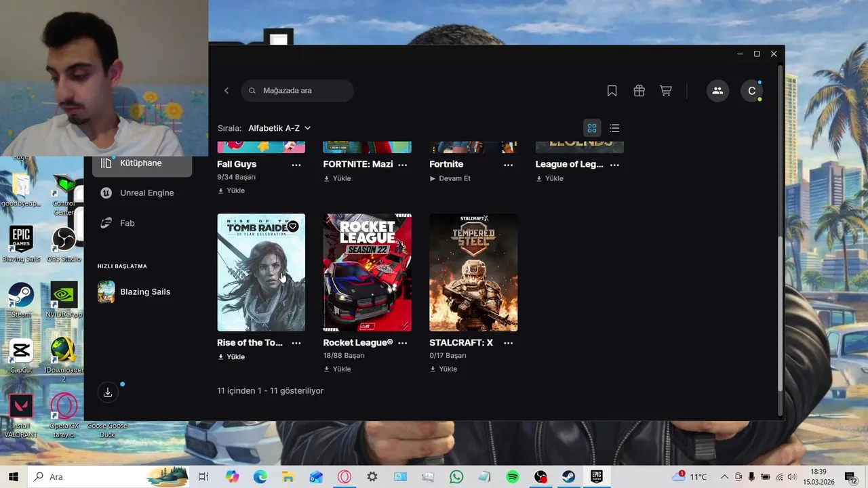Launch Blazing Sails from quick launch
This screenshot has height=488, width=868.
point(142,292)
